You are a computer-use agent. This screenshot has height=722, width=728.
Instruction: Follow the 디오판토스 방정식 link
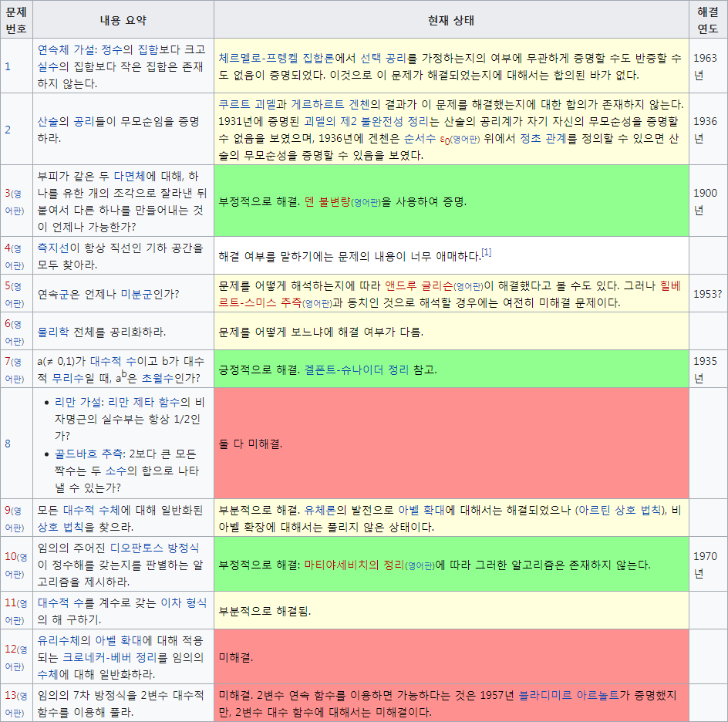(154, 548)
